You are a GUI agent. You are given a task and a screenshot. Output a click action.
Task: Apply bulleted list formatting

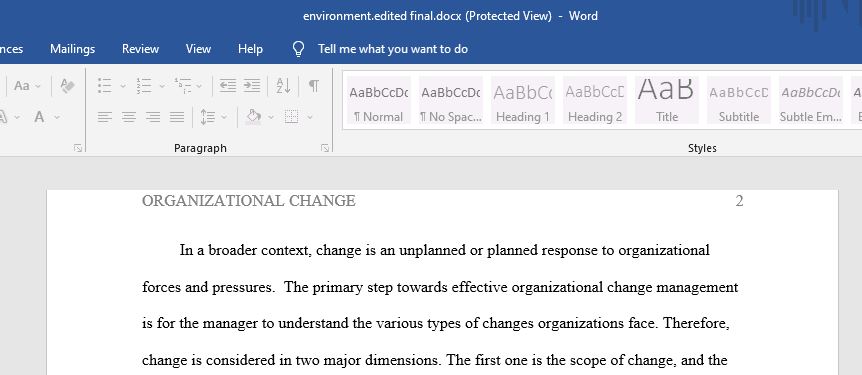click(x=104, y=86)
